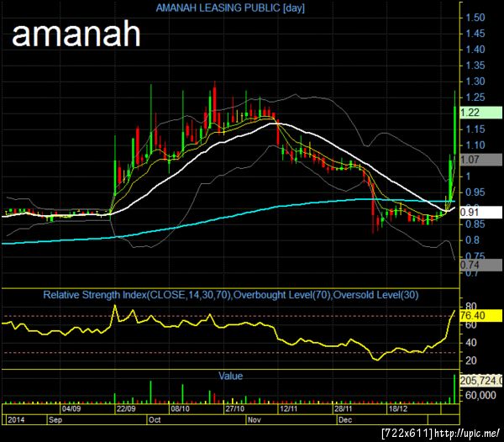
Task: Click the 60,000 volume axis label
Action: pyautogui.click(x=480, y=395)
